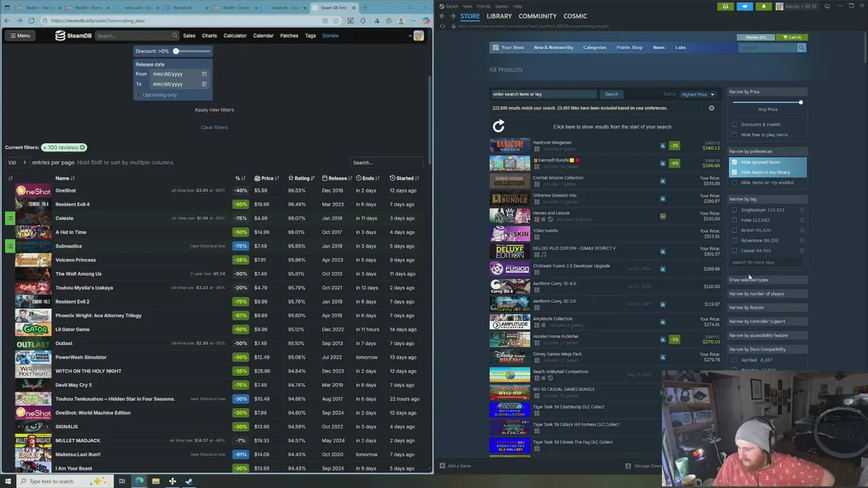Expand New & Noteworthy menu

pyautogui.click(x=553, y=47)
